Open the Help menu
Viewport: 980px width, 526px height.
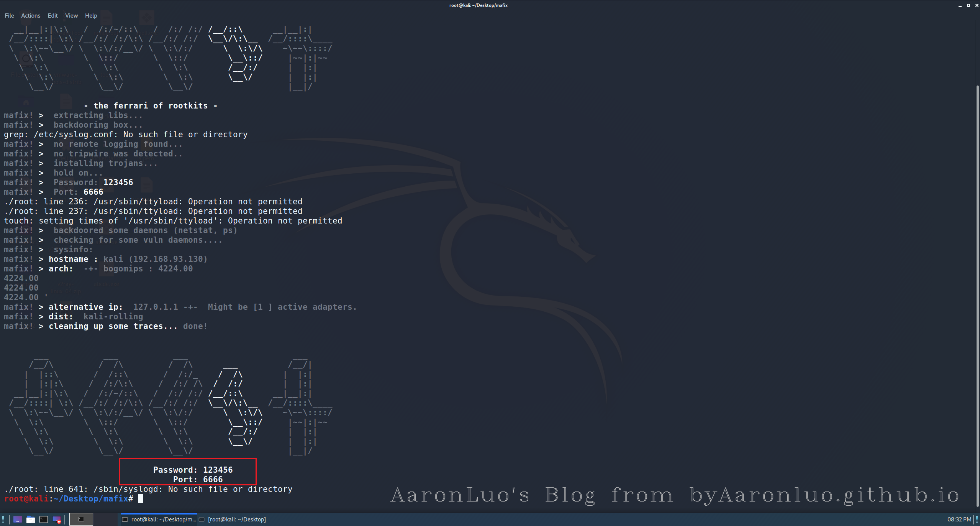point(91,16)
